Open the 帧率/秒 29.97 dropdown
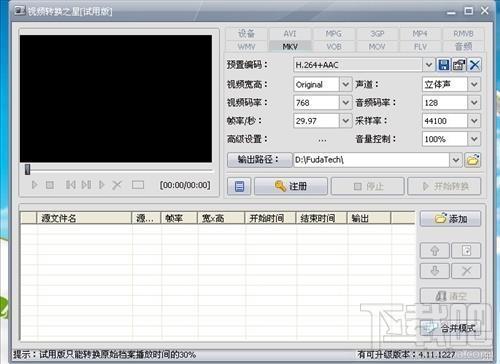This screenshot has width=500, height=364. click(345, 121)
